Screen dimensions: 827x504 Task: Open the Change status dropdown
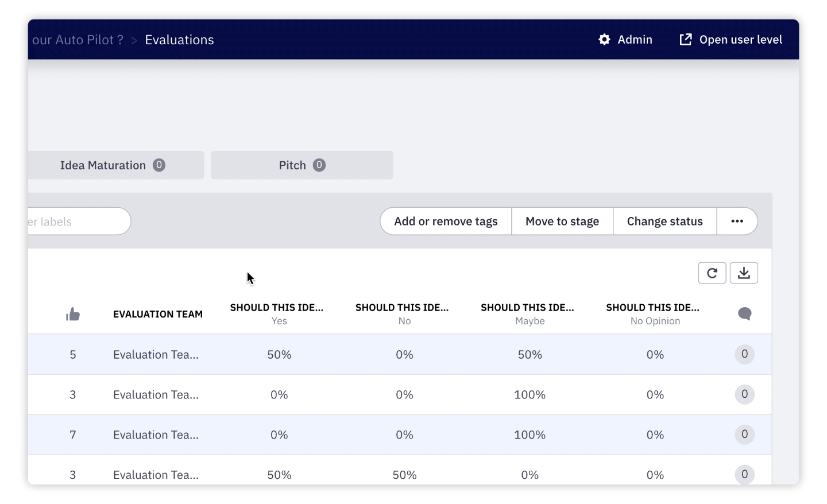pos(664,222)
